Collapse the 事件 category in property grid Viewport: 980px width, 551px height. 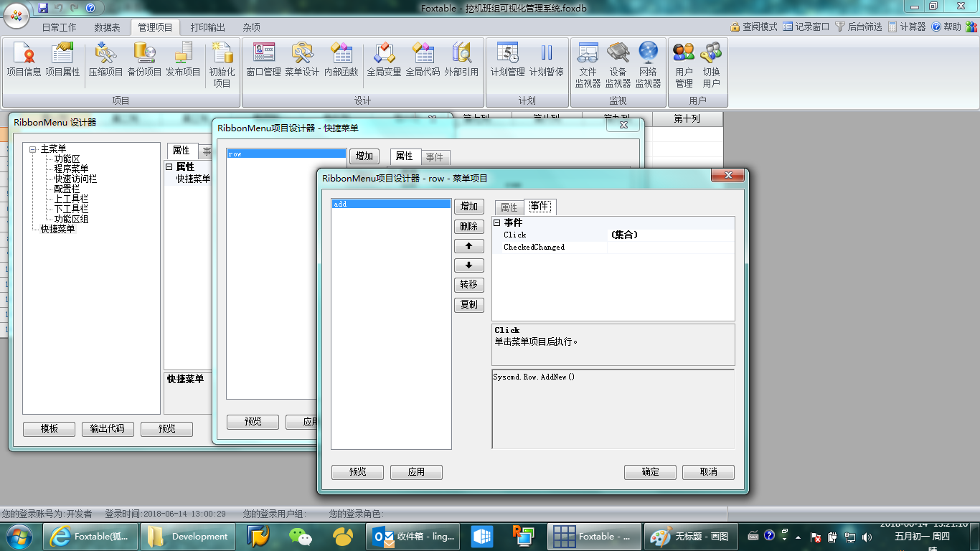tap(496, 223)
